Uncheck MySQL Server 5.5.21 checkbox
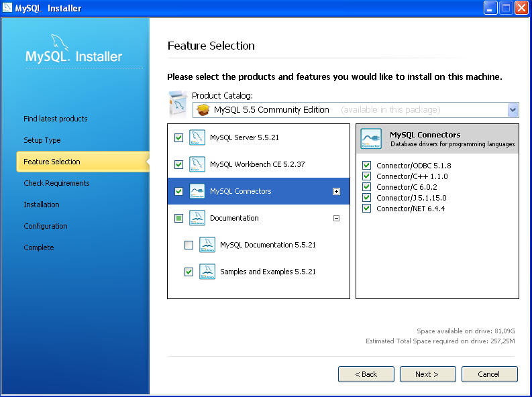The image size is (532, 397). point(179,137)
